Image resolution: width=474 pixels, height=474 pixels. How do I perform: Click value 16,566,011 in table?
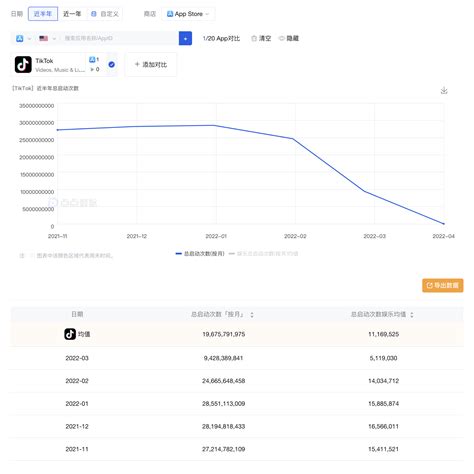click(384, 426)
